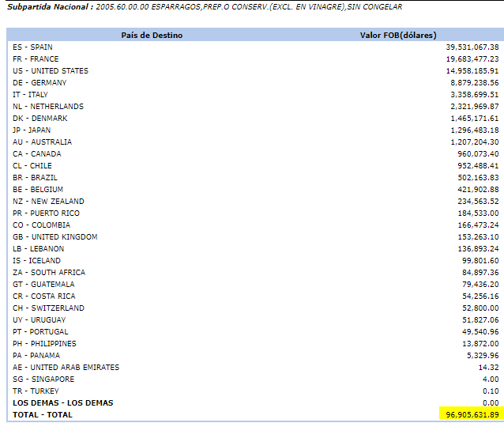Select the NZ - NEW ZEALAND row label
The width and height of the screenshot is (504, 423).
coord(48,202)
